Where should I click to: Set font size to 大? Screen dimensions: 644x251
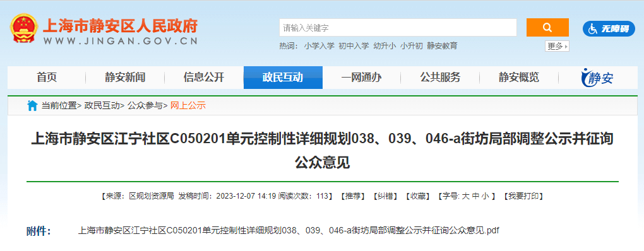[x=465, y=196]
